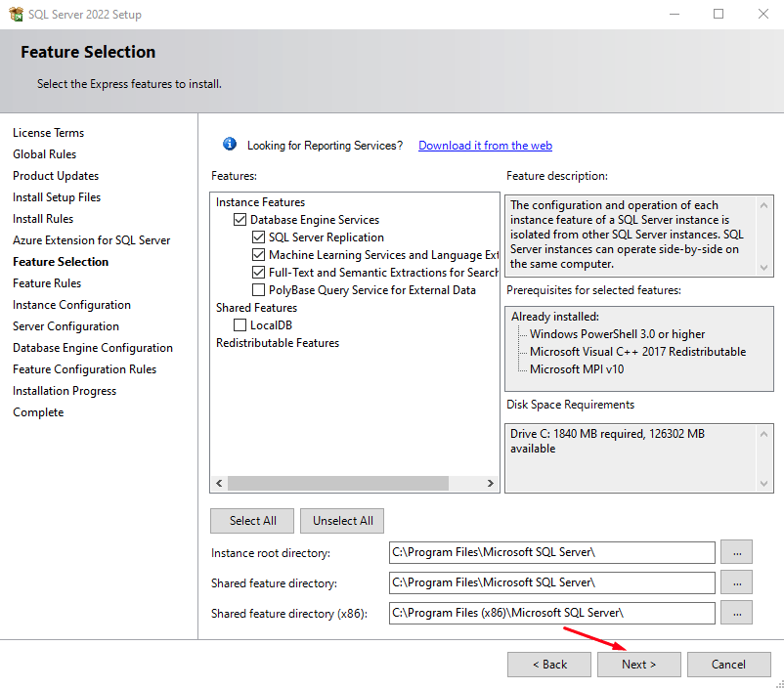Click the Feature Rules step
This screenshot has width=784, height=689.
tap(47, 283)
